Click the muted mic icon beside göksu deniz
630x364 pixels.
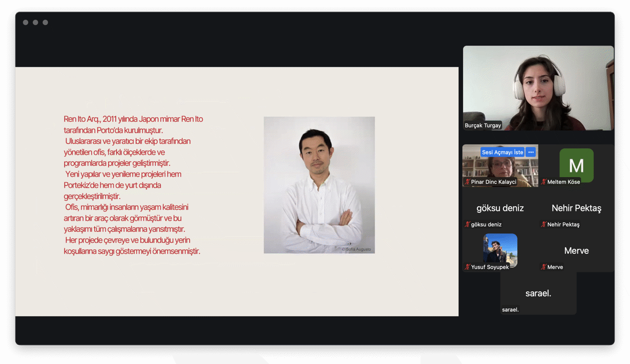[x=467, y=224]
